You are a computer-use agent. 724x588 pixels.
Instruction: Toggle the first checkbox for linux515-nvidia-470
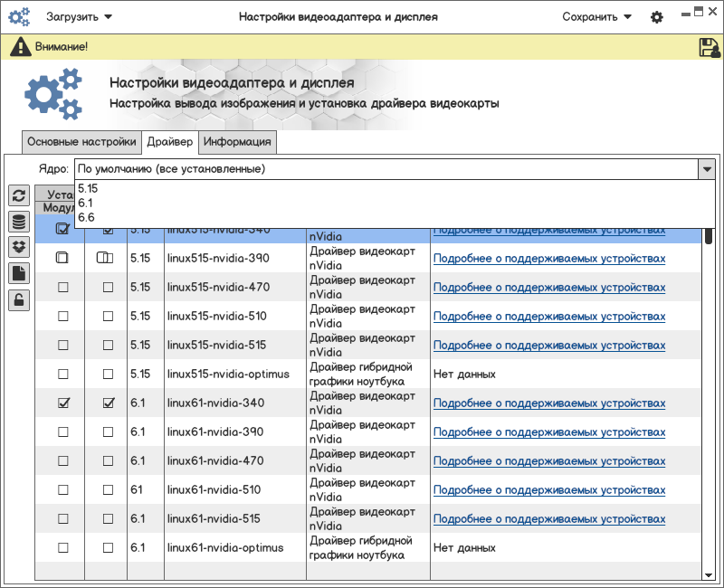62,288
